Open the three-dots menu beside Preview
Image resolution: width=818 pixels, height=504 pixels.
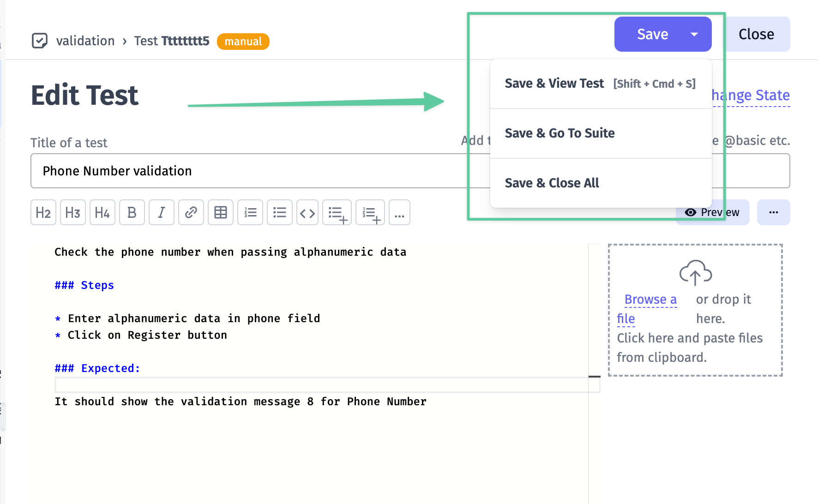coord(774,212)
